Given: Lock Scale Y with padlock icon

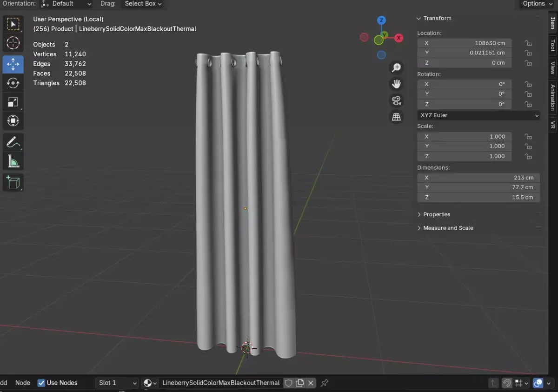Looking at the screenshot, I should [528, 146].
